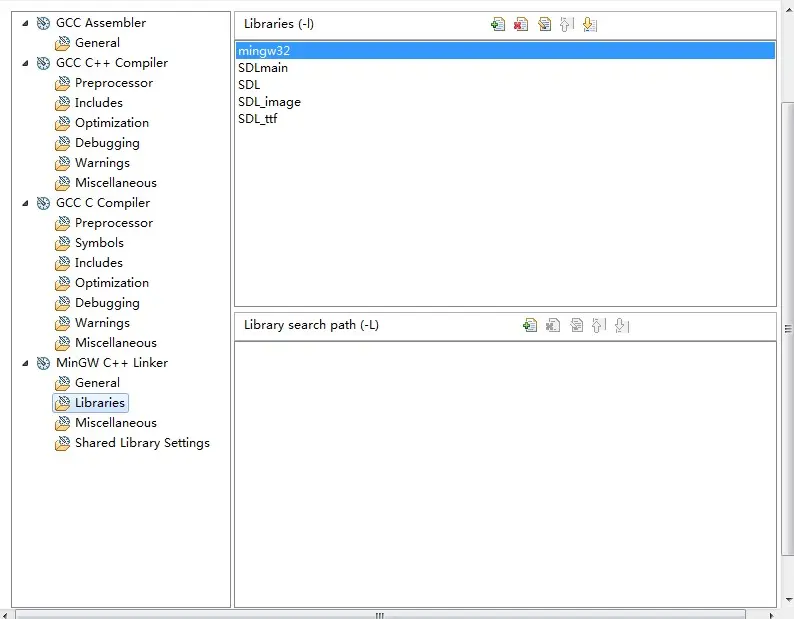Collapse the MinGW C++ Linker tree node
The height and width of the screenshot is (619, 794).
coord(25,363)
